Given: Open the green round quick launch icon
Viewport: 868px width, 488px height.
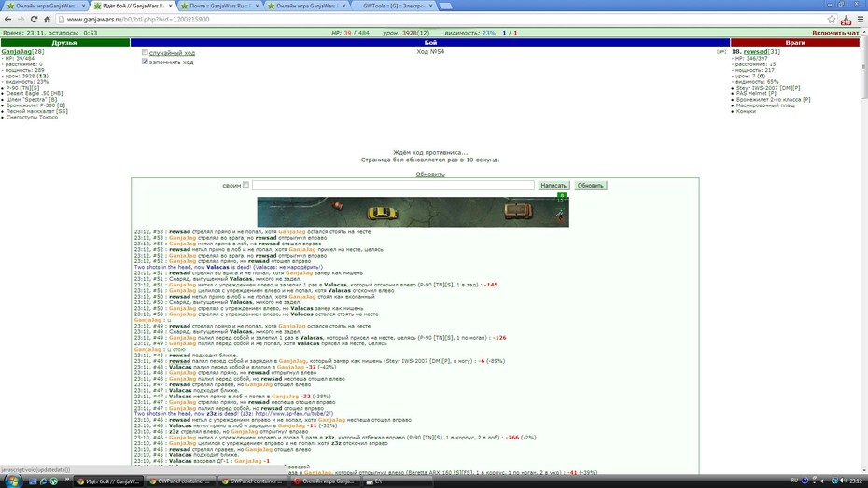Looking at the screenshot, I should pyautogui.click(x=53, y=481).
